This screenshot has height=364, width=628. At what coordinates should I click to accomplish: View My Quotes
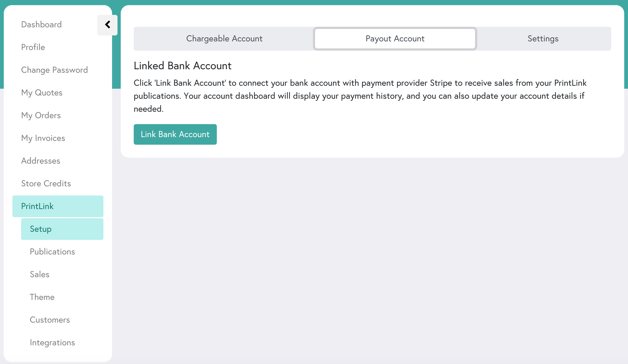[42, 92]
